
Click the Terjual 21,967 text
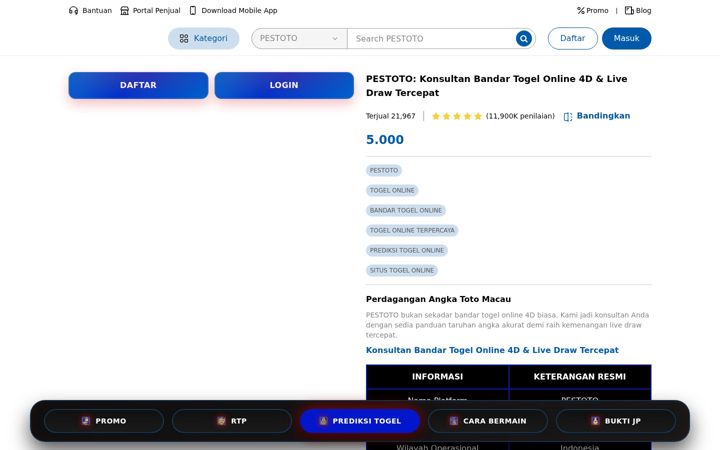click(391, 116)
